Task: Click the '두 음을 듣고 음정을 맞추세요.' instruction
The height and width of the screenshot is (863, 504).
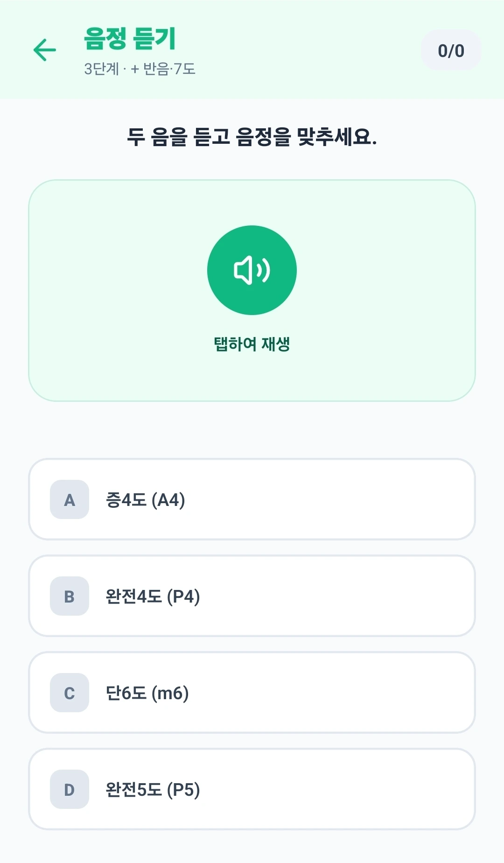Action: pyautogui.click(x=252, y=137)
